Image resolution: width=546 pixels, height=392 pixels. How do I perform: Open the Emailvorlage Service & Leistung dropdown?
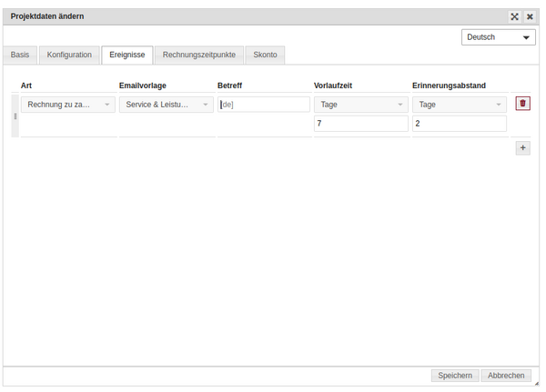pos(167,105)
